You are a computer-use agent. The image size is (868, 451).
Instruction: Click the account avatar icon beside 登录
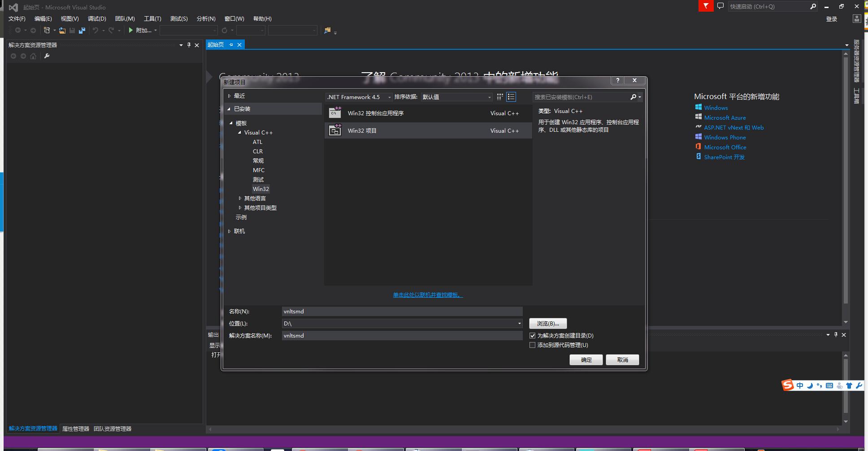(856, 19)
